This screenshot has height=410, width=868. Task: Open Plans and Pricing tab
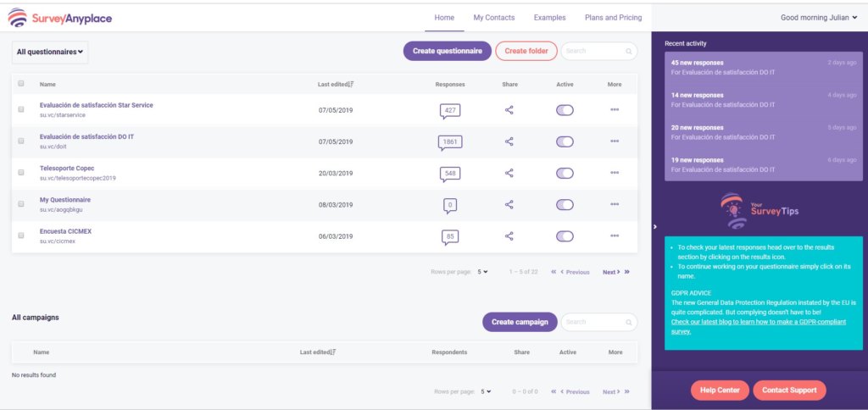[613, 17]
